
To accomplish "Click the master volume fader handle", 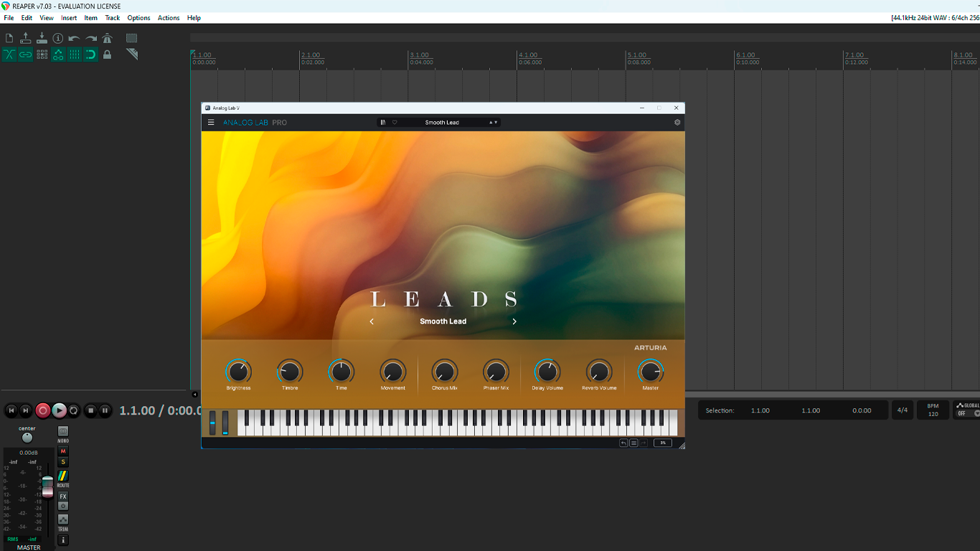I will (x=47, y=486).
